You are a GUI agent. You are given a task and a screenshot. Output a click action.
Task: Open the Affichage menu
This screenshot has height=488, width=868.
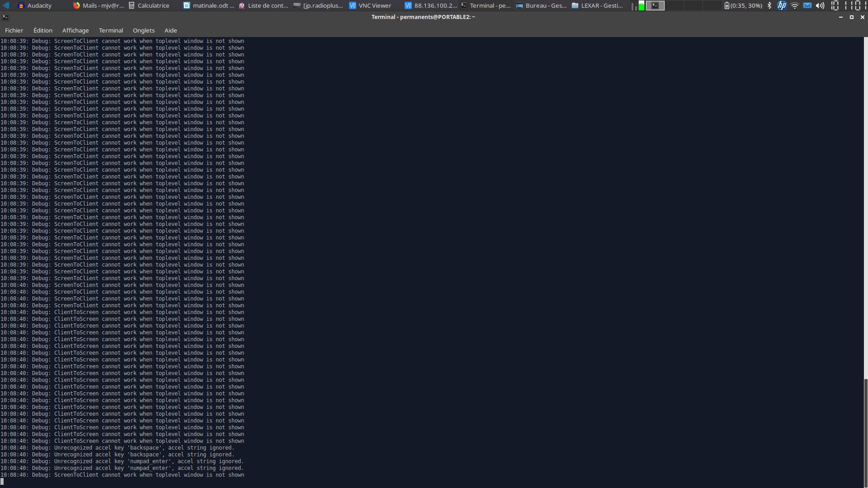coord(75,30)
